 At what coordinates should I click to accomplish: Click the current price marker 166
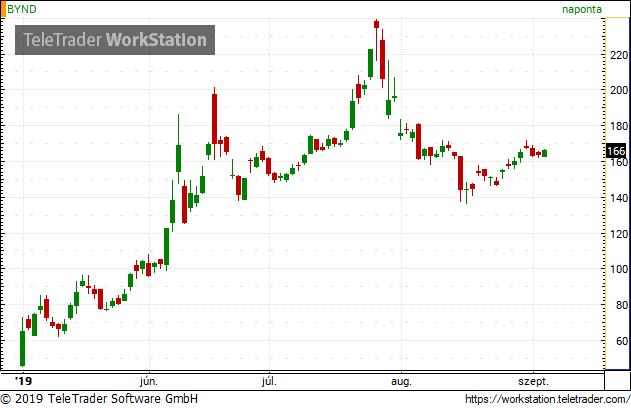[x=616, y=151]
